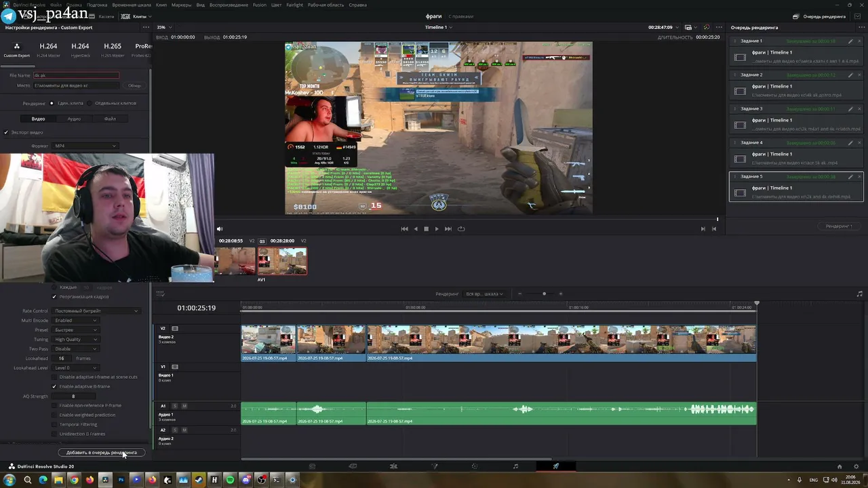
Task: Toggle the viewer audio mute speaker icon
Action: pos(220,229)
